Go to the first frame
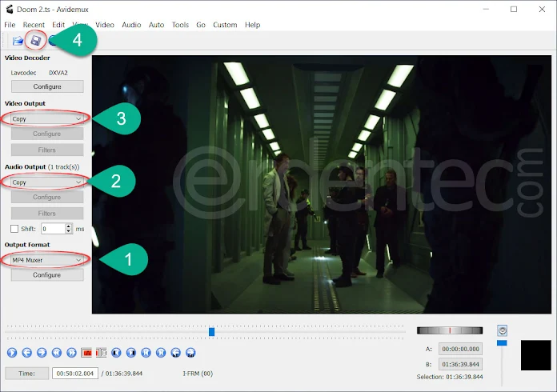Screen dimensions: 557x392 tap(146, 353)
